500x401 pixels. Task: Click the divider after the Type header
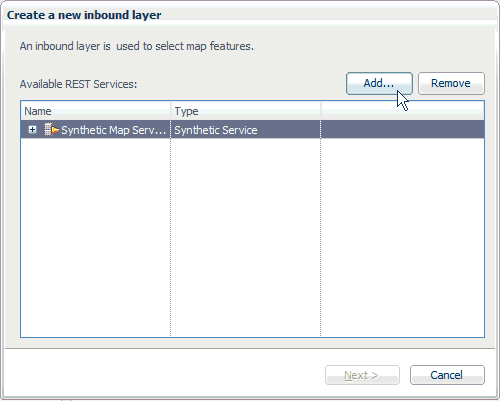pos(320,111)
